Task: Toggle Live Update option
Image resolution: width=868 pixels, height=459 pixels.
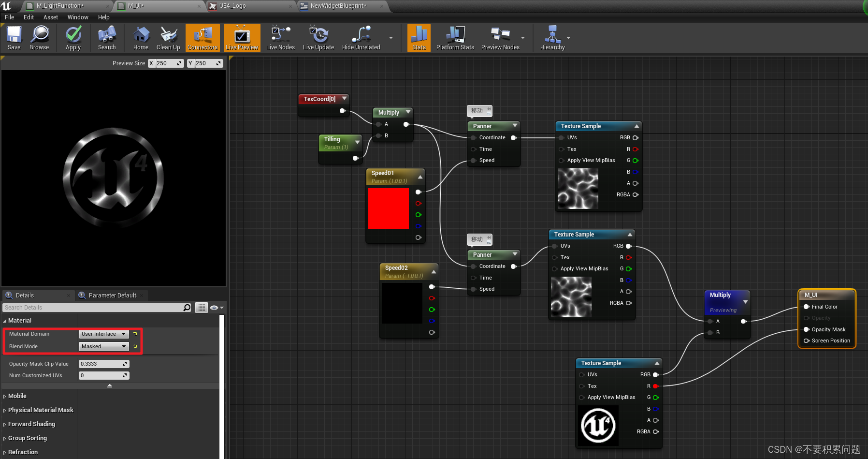Action: [318, 38]
